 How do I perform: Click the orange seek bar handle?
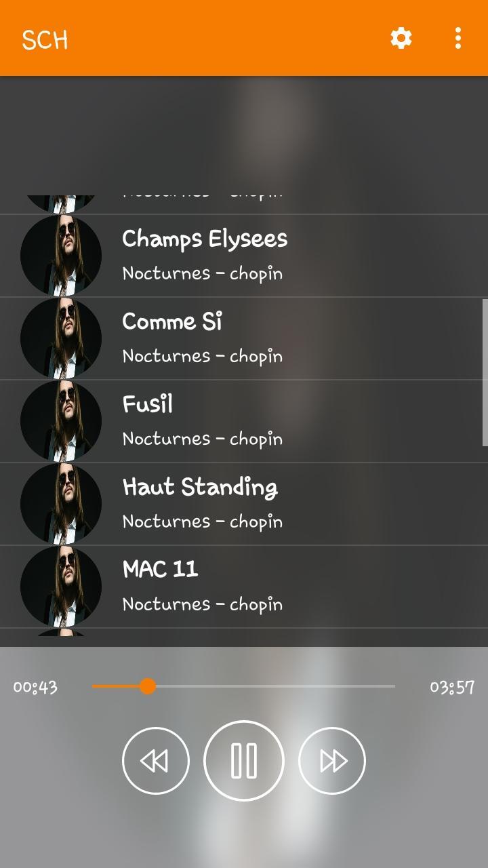click(148, 686)
